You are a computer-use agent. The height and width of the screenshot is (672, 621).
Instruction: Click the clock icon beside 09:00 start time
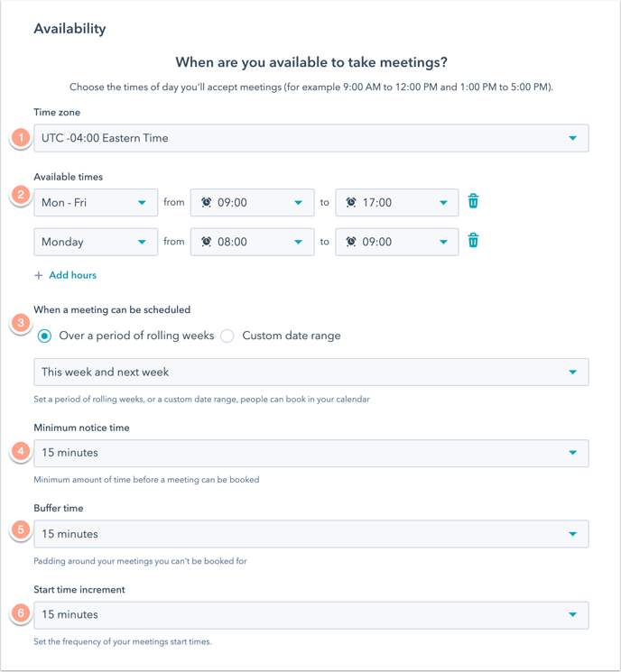coord(207,203)
